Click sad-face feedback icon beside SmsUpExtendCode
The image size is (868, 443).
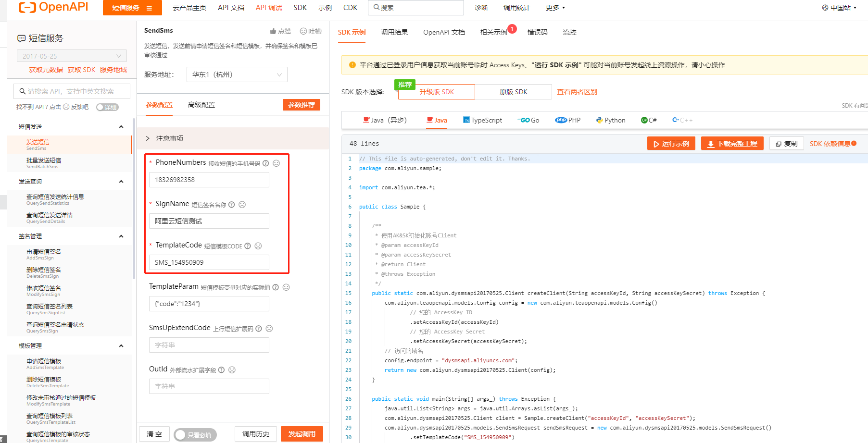click(269, 329)
